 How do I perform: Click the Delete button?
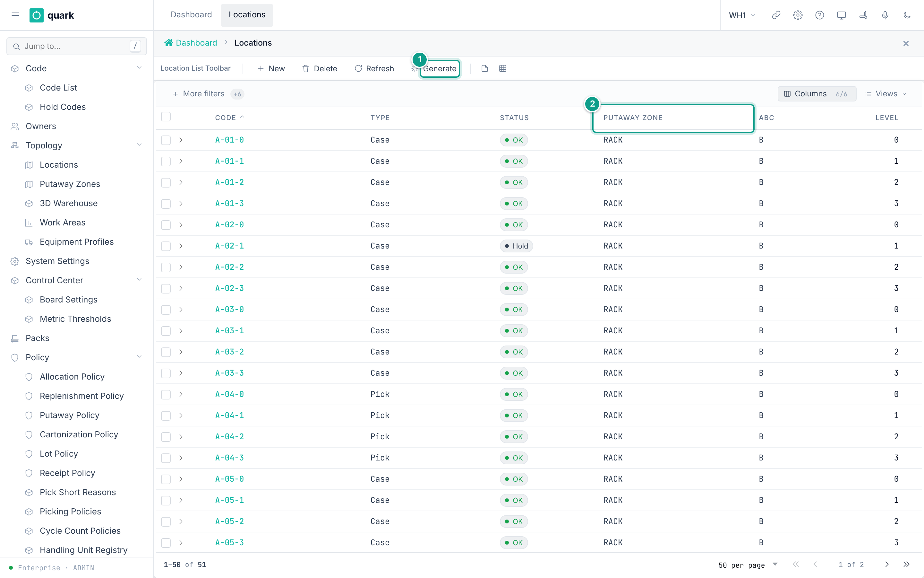point(320,68)
